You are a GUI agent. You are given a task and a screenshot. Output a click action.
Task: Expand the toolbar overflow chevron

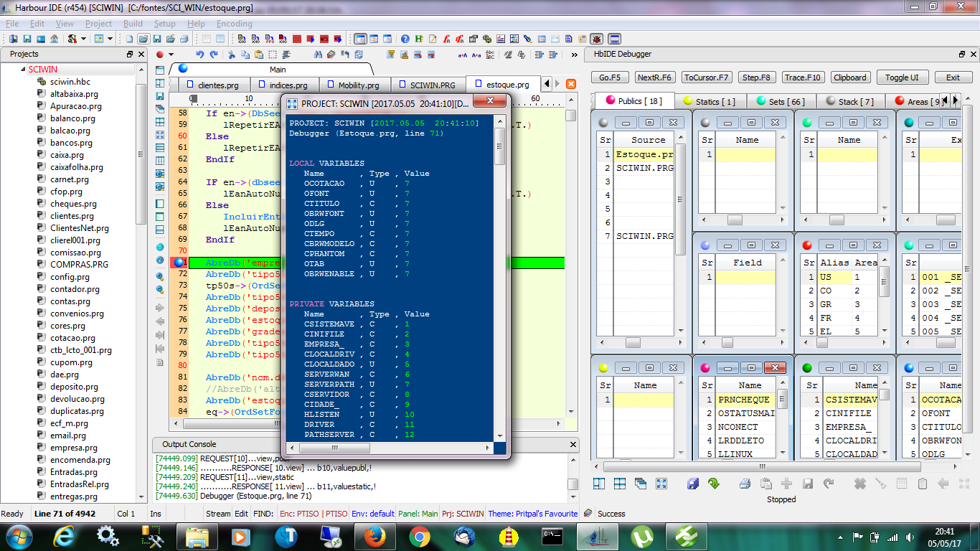point(574,55)
